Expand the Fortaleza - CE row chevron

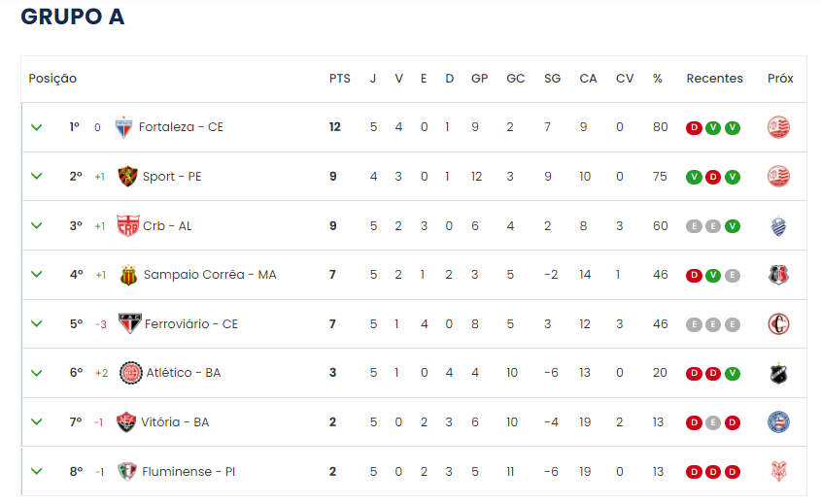point(37,127)
